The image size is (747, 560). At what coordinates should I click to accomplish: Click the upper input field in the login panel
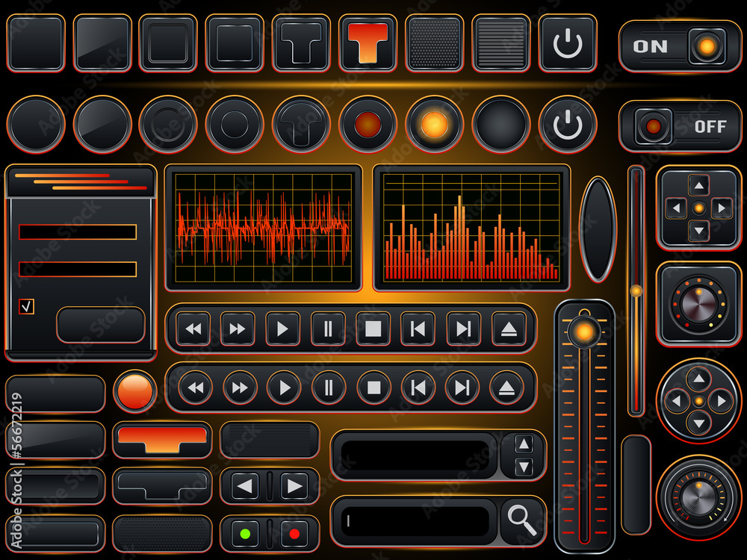78,232
